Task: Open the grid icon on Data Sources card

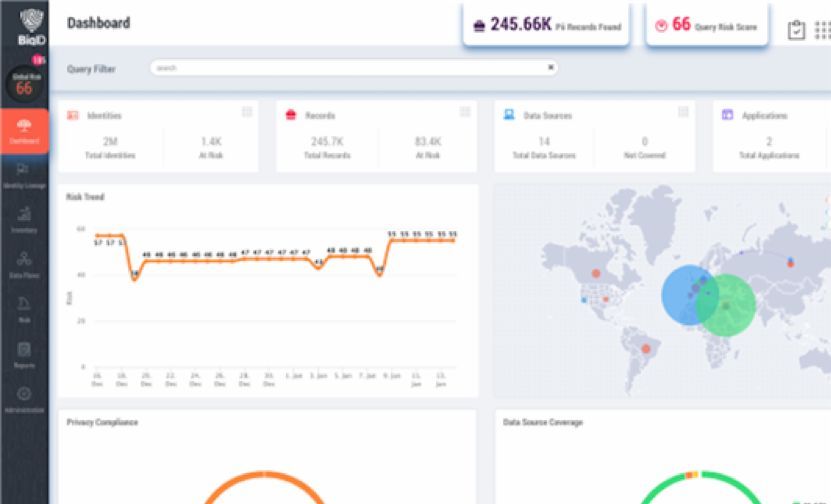Action: click(x=683, y=112)
